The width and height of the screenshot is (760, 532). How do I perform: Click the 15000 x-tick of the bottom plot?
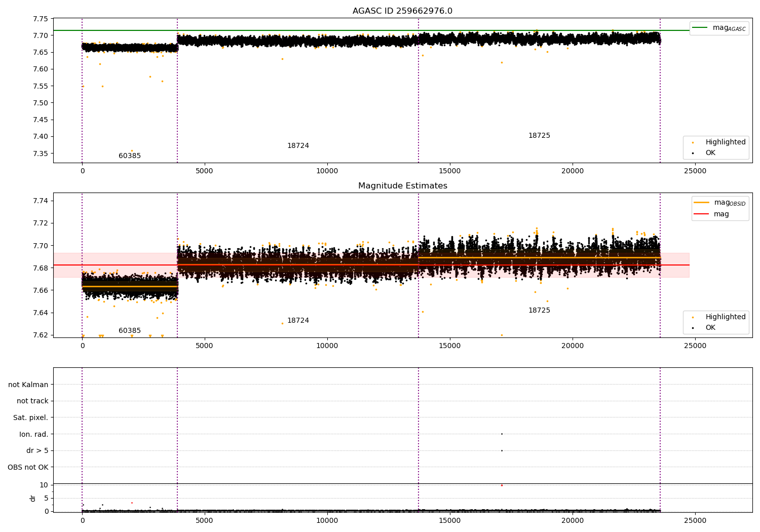450,520
